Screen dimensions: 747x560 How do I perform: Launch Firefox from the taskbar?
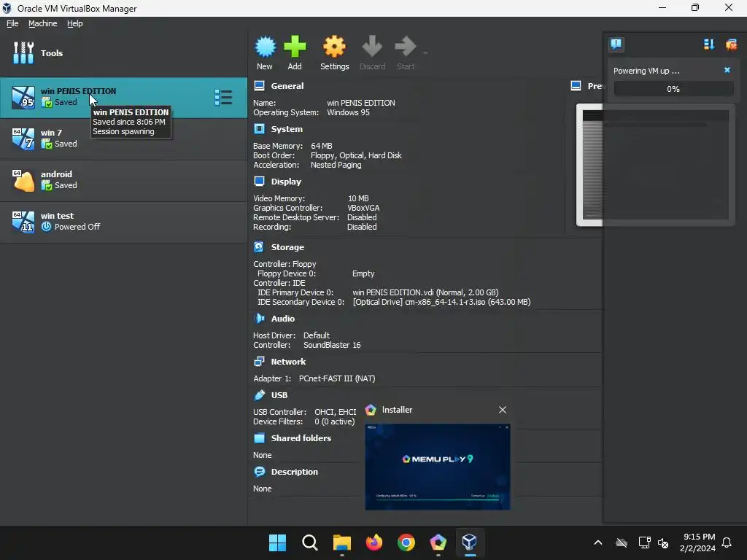[374, 542]
